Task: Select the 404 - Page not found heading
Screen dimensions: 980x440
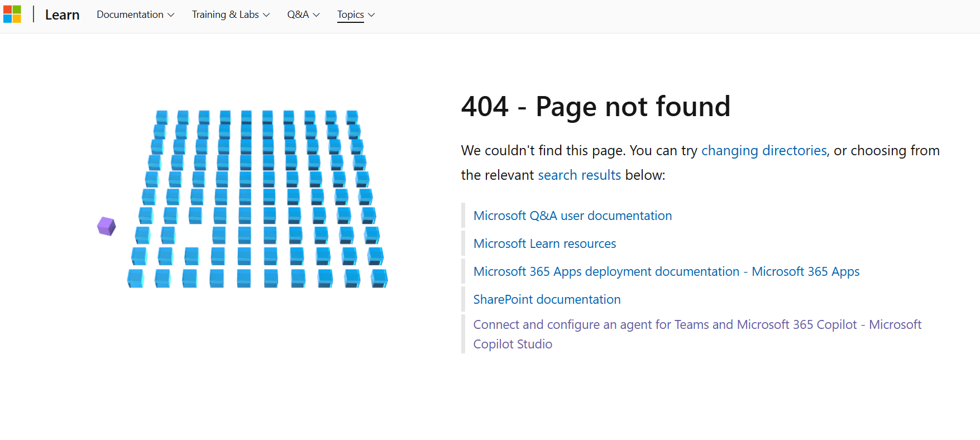Action: point(596,107)
